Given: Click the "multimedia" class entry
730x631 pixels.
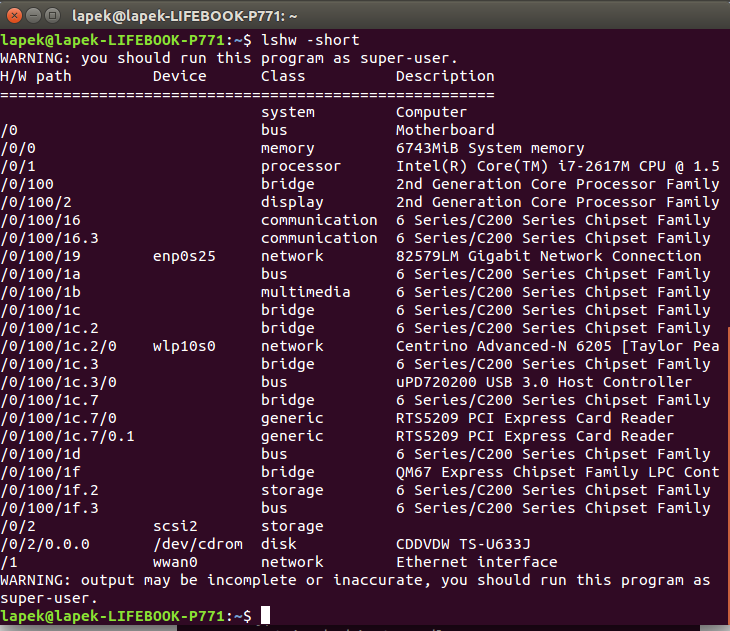Looking at the screenshot, I should click(x=305, y=292).
